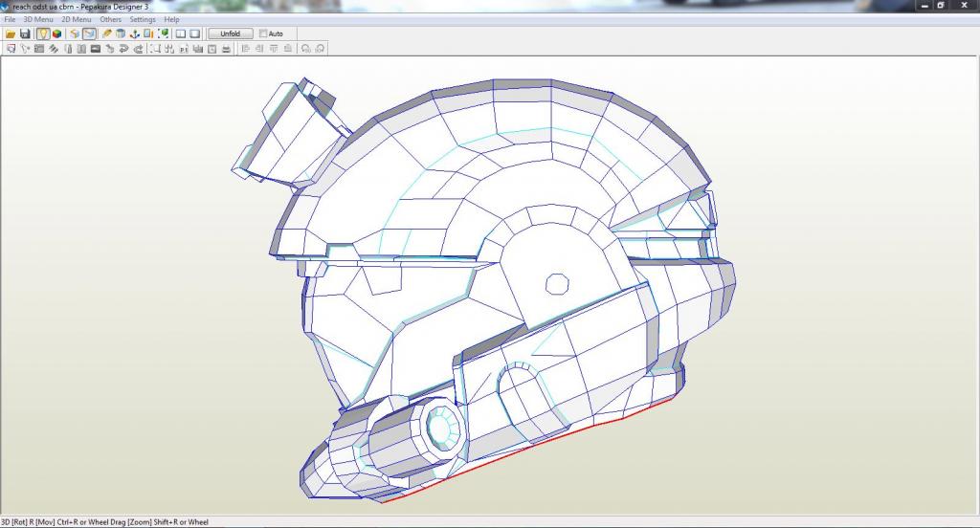Save the project using the floppy disk icon
Viewport: 980px width, 528px height.
coord(25,33)
